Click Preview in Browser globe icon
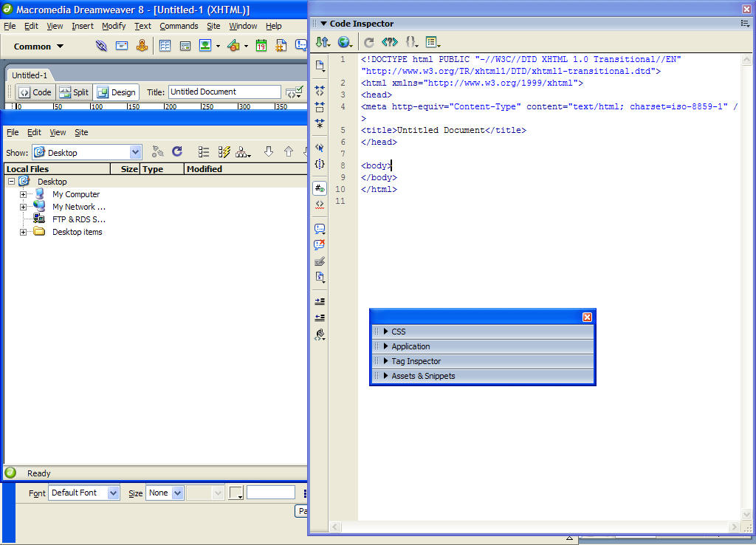This screenshot has height=545, width=756. point(344,42)
